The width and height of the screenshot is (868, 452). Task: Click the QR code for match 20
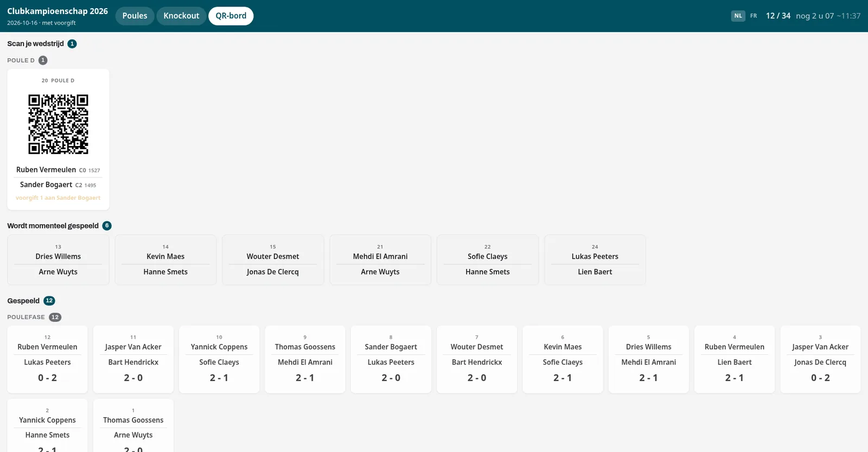[58, 124]
